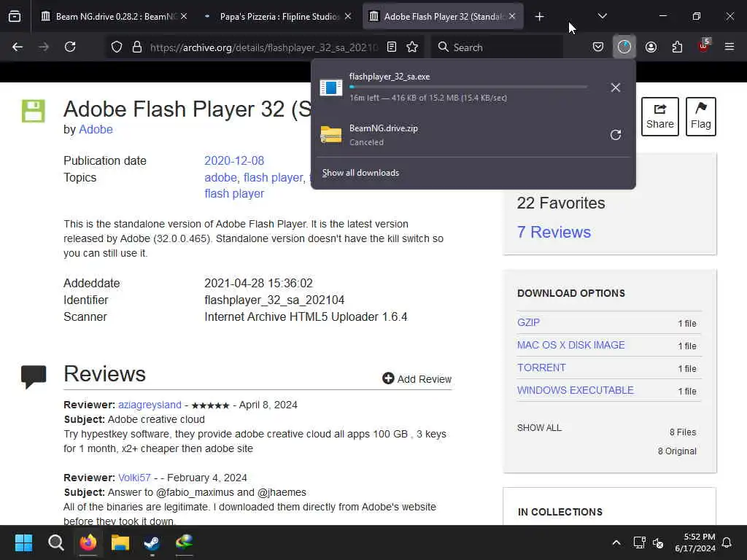
Task: Open the Firefox application hamburger menu
Action: coord(729,47)
